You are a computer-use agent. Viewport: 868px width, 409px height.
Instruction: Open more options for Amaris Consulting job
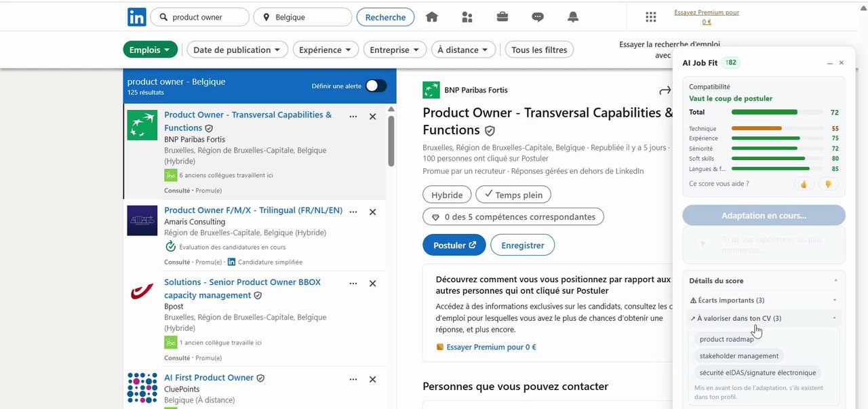(x=353, y=212)
